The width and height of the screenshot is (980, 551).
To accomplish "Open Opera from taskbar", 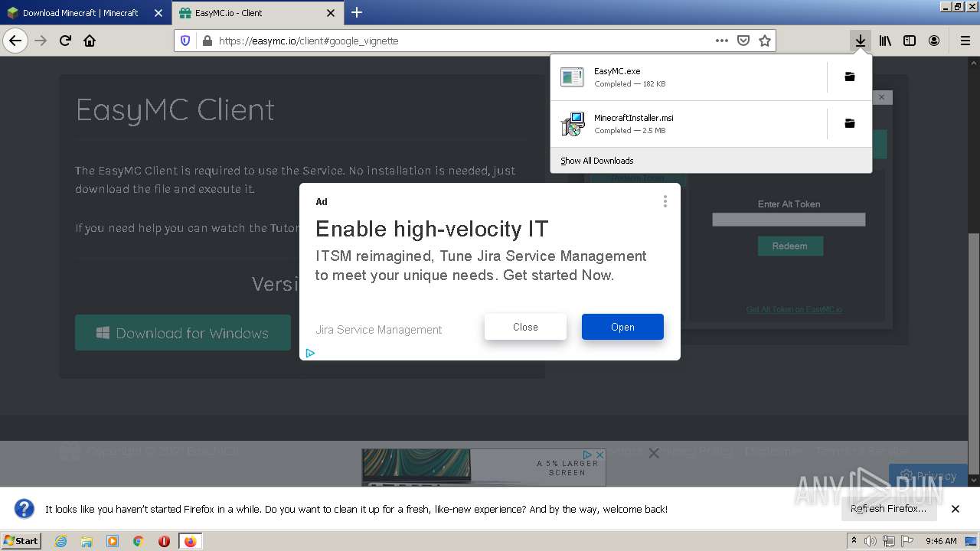I will [x=164, y=541].
